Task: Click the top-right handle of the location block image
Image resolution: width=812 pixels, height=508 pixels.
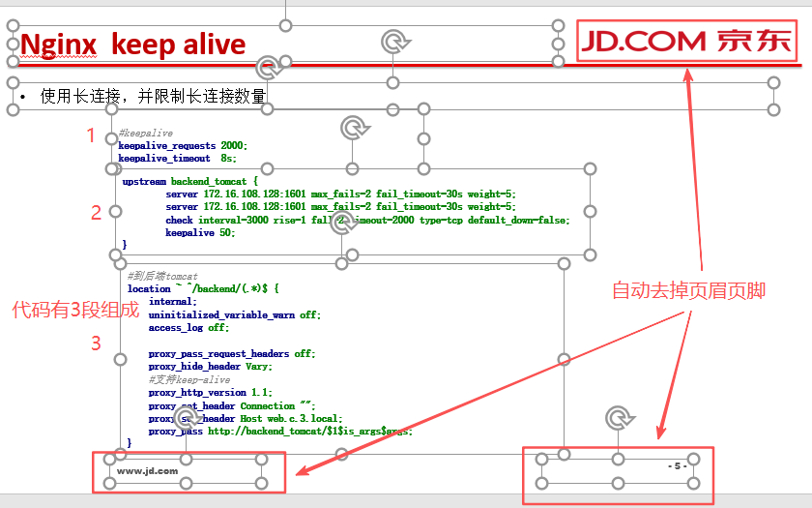Action: coord(564,263)
